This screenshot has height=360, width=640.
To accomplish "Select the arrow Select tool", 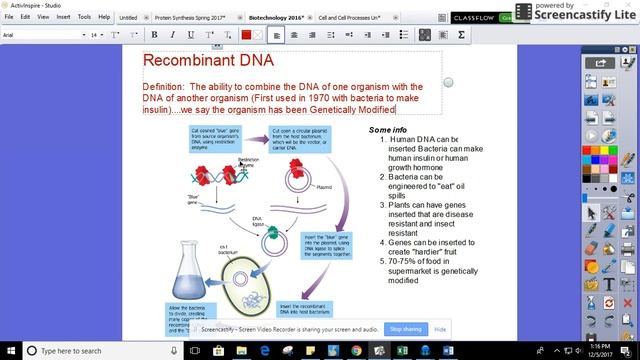I will click(x=591, y=213).
